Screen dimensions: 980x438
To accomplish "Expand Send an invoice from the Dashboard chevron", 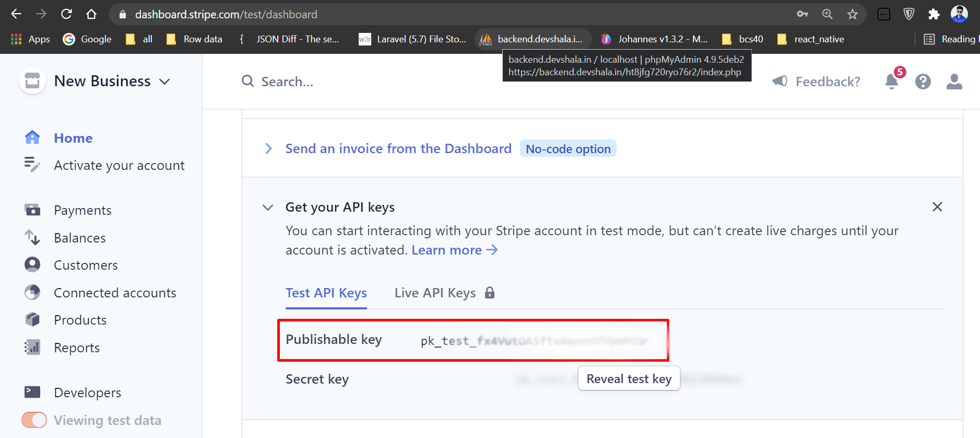I will 268,148.
